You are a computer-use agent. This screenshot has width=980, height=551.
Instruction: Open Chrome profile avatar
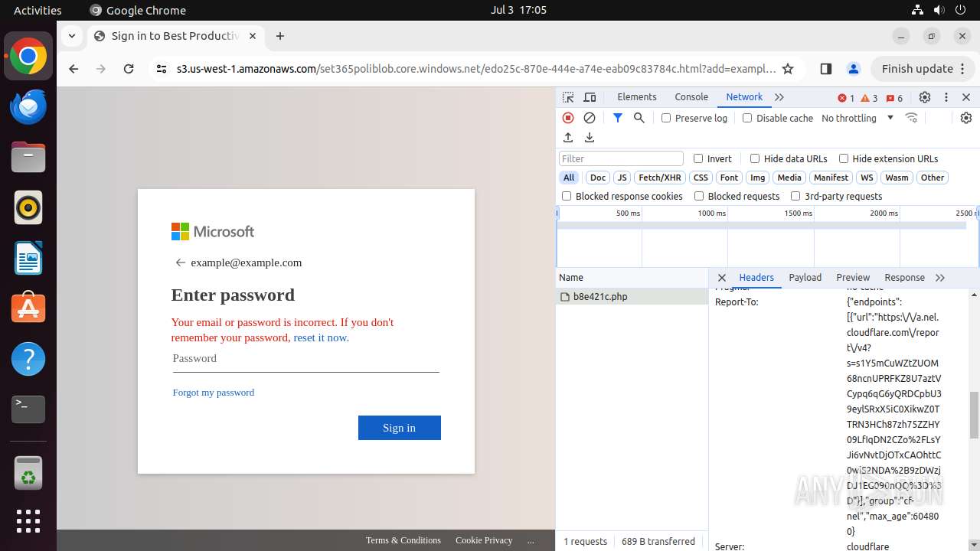click(x=854, y=69)
